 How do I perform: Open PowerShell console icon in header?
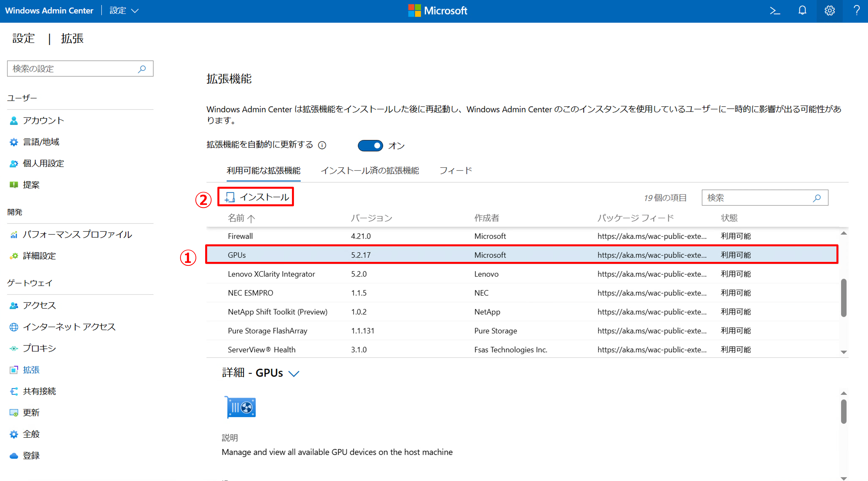tap(775, 11)
